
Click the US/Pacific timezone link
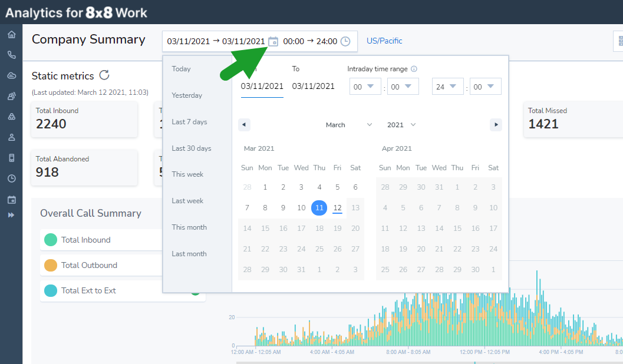(384, 41)
